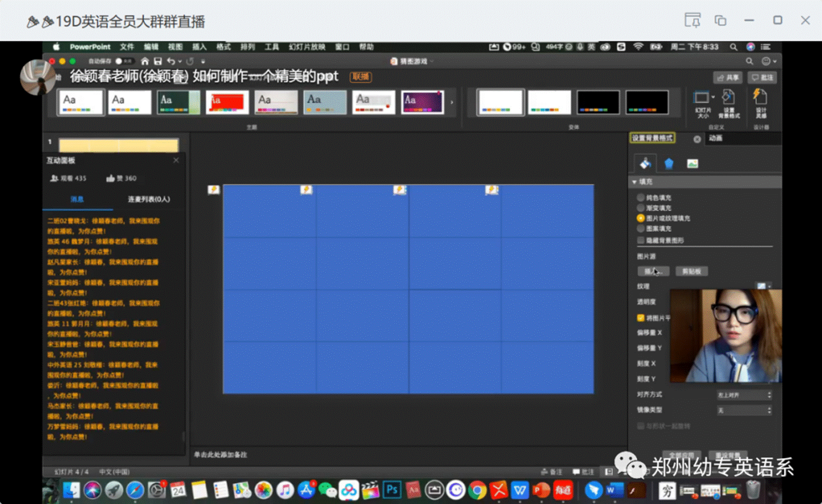Select 纯色填充 solid fill radio button
822x504 pixels.
pyautogui.click(x=641, y=198)
